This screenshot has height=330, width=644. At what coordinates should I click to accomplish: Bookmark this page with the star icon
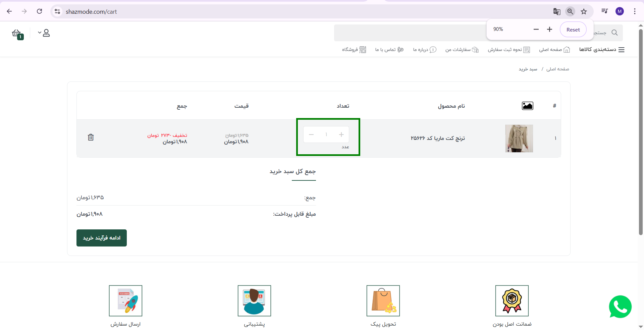click(584, 11)
